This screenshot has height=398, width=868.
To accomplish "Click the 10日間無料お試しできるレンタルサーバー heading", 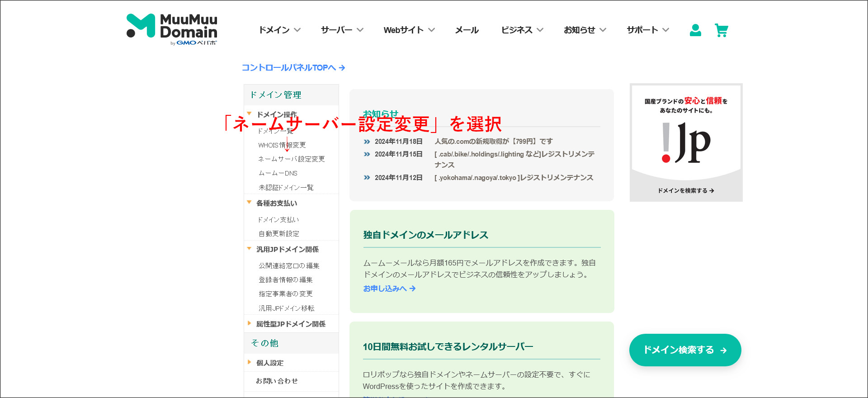I will tap(448, 346).
